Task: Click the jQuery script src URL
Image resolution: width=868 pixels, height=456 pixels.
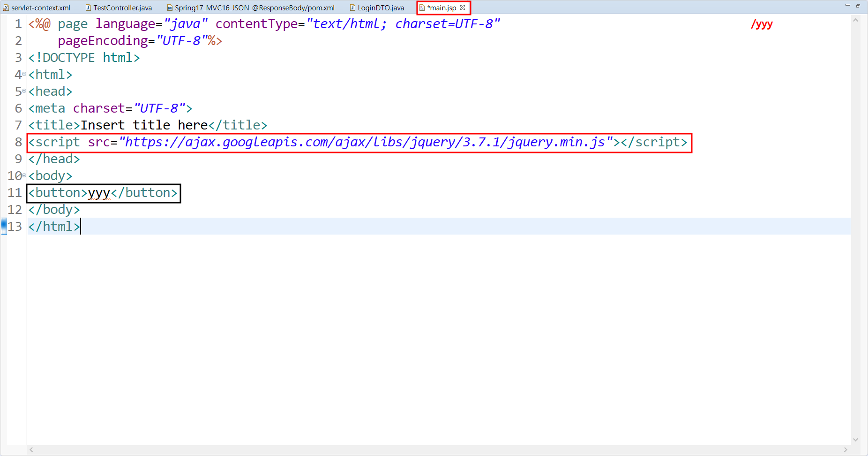Action: click(x=366, y=142)
